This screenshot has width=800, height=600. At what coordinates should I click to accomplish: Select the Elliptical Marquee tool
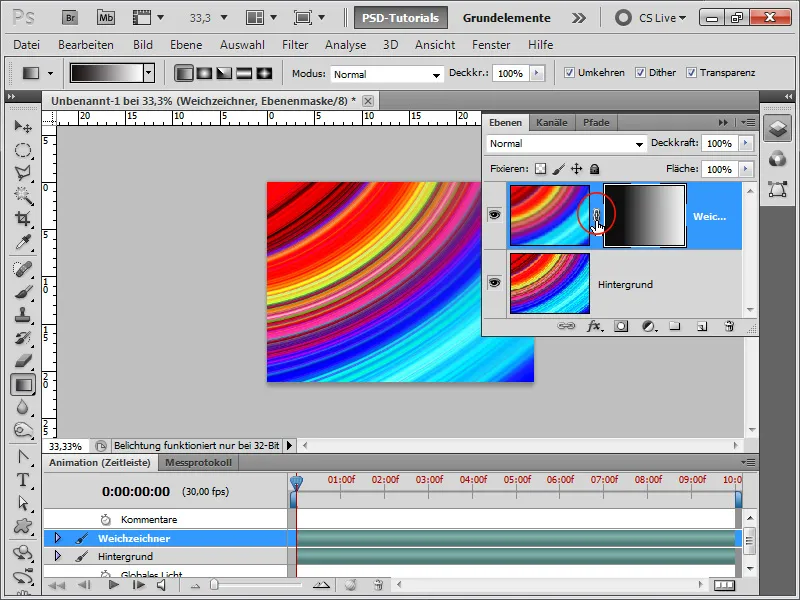(23, 150)
